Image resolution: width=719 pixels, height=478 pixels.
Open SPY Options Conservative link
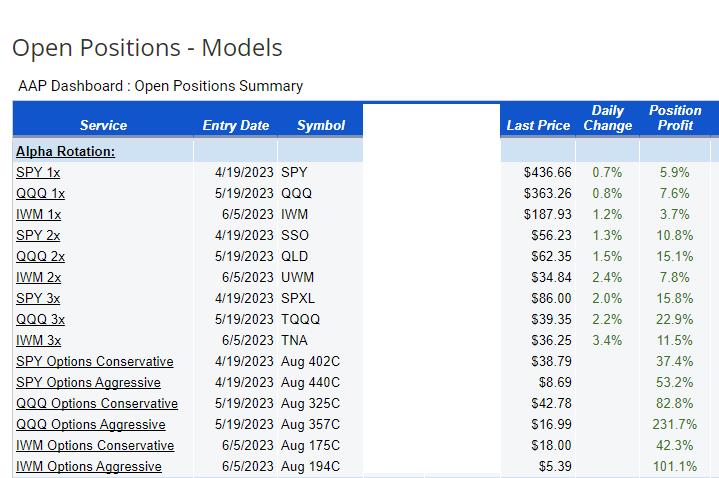95,361
